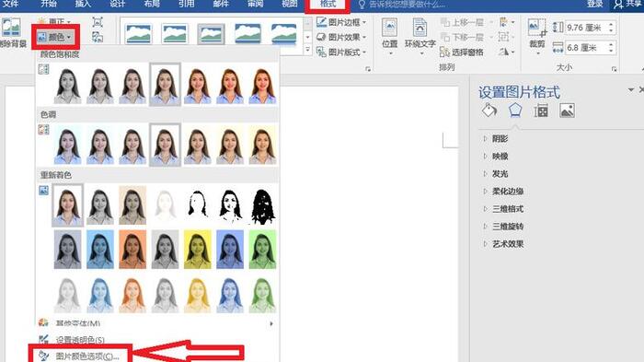Select the Fill & Line paint bucket icon

489,111
